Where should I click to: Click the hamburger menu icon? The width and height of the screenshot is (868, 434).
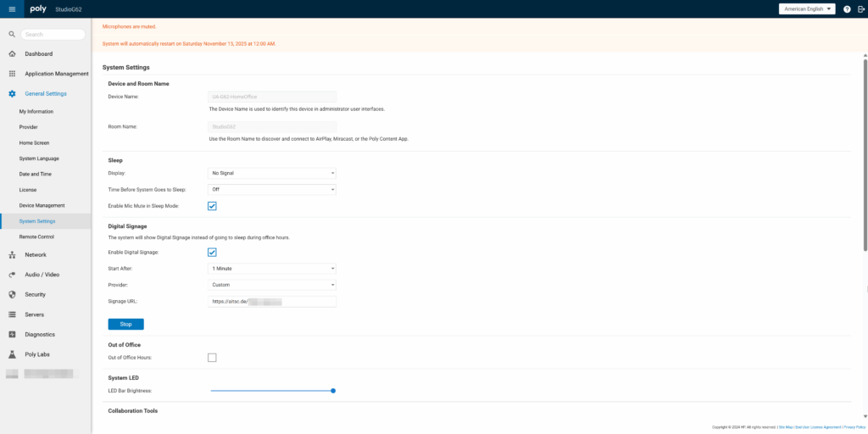pyautogui.click(x=12, y=8)
